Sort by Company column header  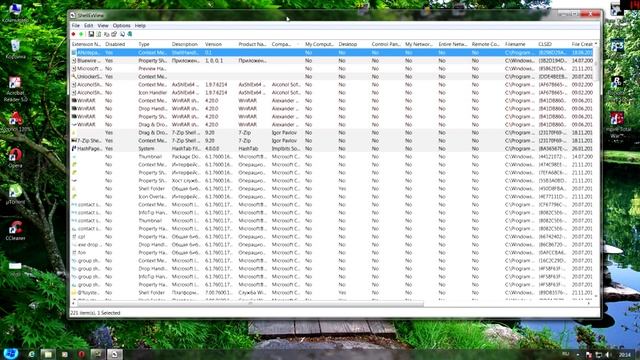click(287, 44)
